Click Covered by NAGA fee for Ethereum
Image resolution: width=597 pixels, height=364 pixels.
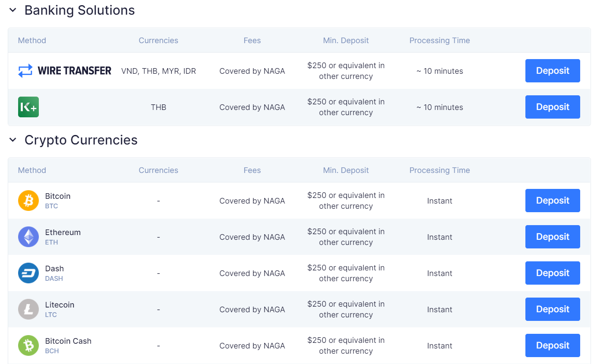(x=252, y=237)
